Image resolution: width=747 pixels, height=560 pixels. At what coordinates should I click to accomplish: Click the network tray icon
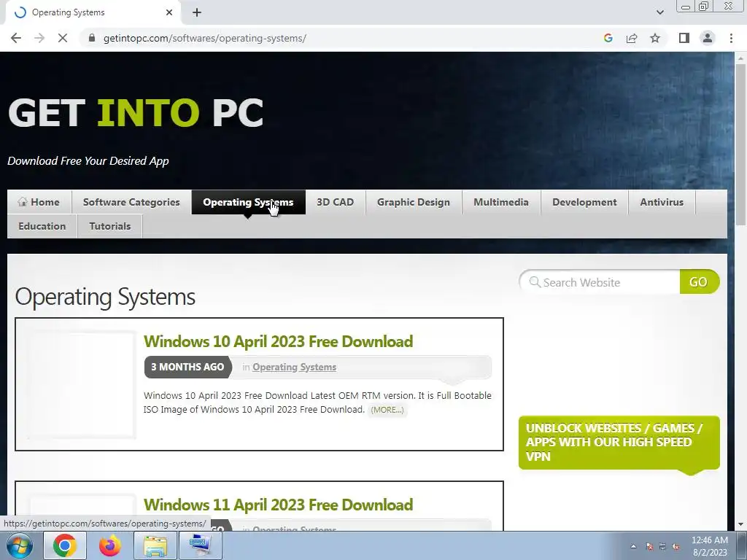click(662, 547)
